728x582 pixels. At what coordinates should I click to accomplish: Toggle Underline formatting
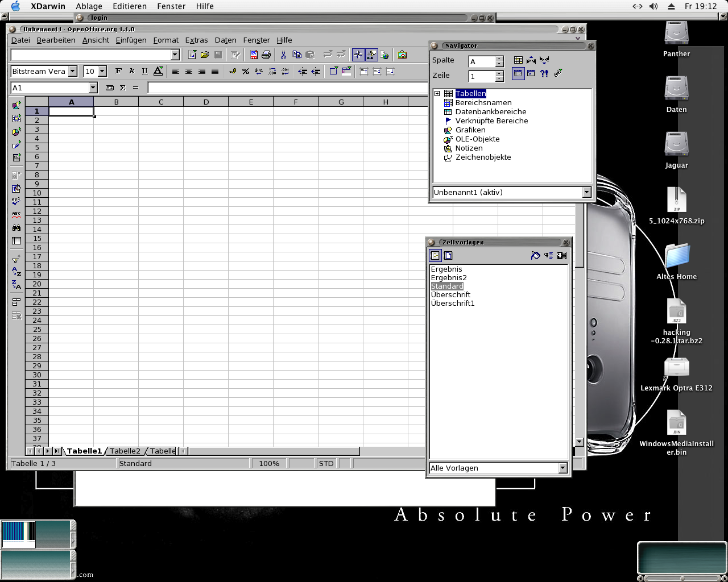click(144, 72)
